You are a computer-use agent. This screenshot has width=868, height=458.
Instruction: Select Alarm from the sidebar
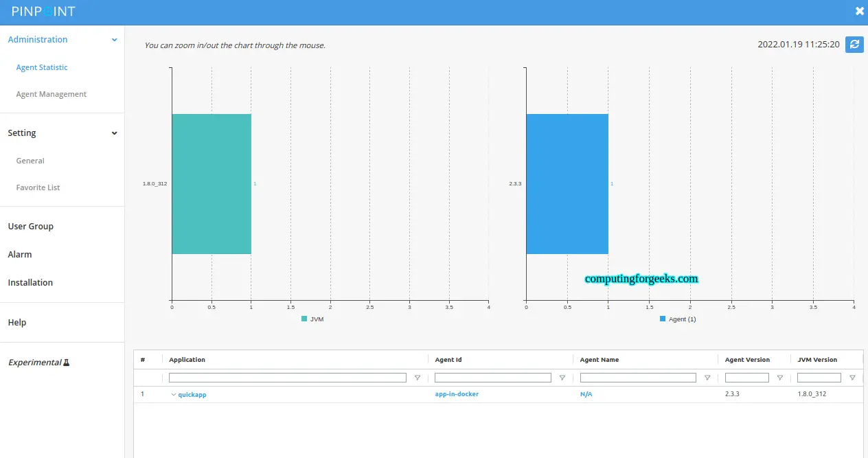pyautogui.click(x=20, y=254)
